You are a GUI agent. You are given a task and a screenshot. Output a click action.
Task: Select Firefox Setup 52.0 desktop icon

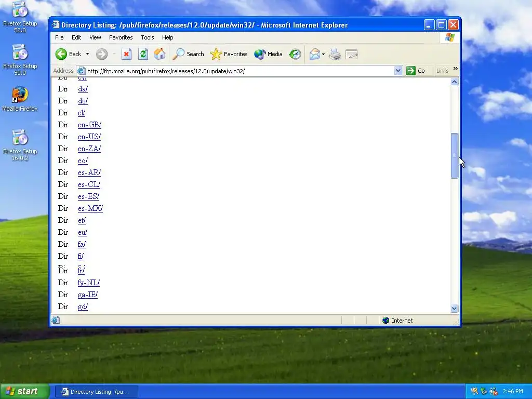(20, 17)
